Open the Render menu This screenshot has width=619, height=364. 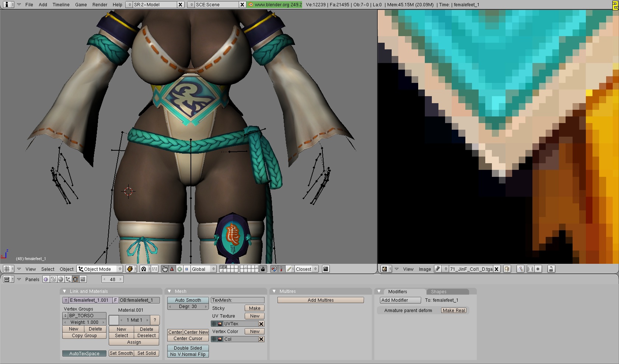click(100, 5)
